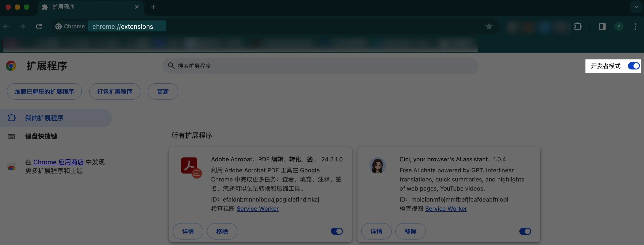Open 详情 for Cici assistant
644x245 pixels.
coord(376,232)
